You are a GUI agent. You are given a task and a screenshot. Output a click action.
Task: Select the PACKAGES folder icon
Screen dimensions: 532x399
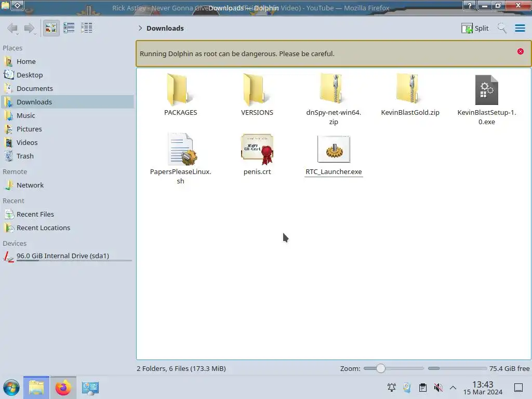pyautogui.click(x=180, y=89)
